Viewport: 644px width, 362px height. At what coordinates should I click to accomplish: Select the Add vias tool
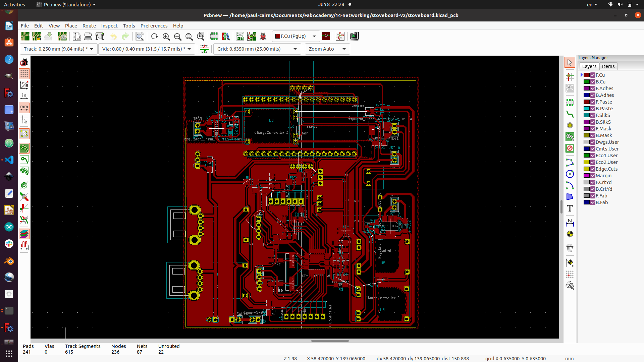click(x=570, y=125)
